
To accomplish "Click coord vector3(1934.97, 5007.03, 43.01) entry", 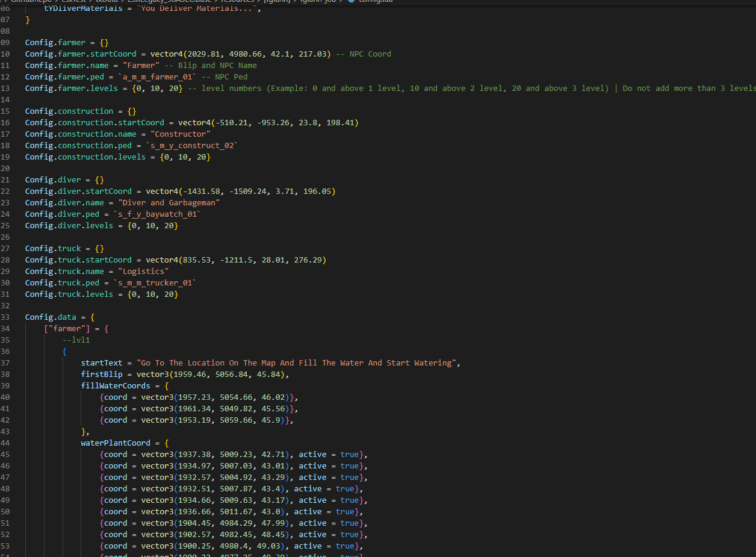I will click(234, 466).
